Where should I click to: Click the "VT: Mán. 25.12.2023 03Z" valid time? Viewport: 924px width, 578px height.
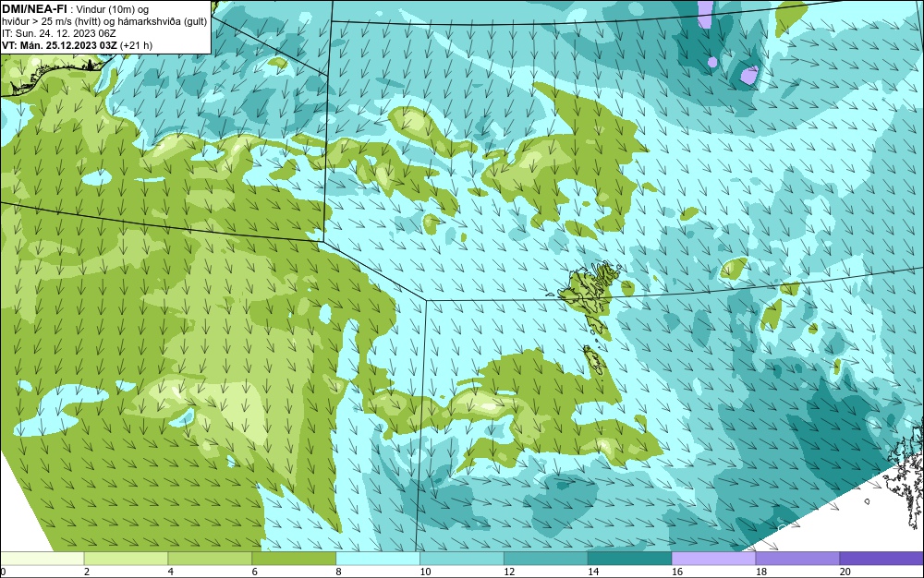pyautogui.click(x=59, y=45)
